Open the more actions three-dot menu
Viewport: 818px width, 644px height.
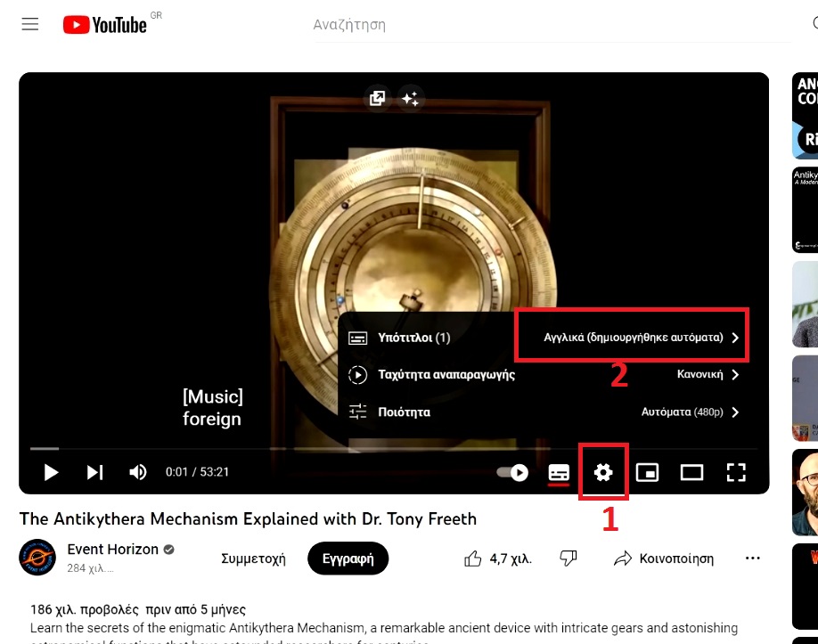pyautogui.click(x=753, y=558)
